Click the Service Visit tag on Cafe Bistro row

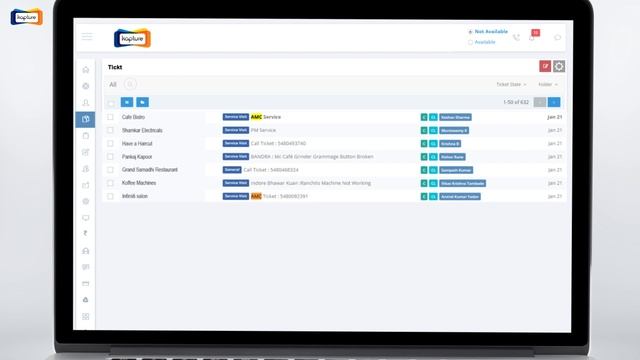(x=236, y=117)
